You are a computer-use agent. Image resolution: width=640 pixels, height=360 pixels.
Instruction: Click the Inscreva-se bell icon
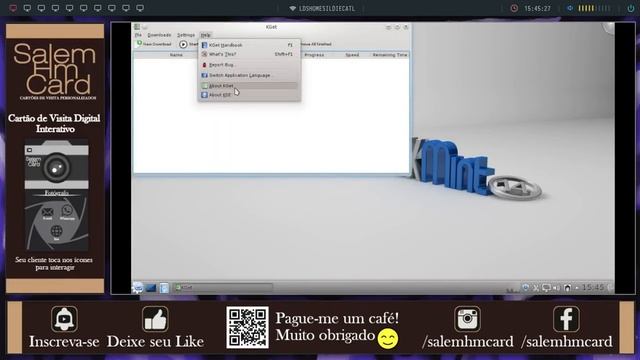click(x=64, y=319)
